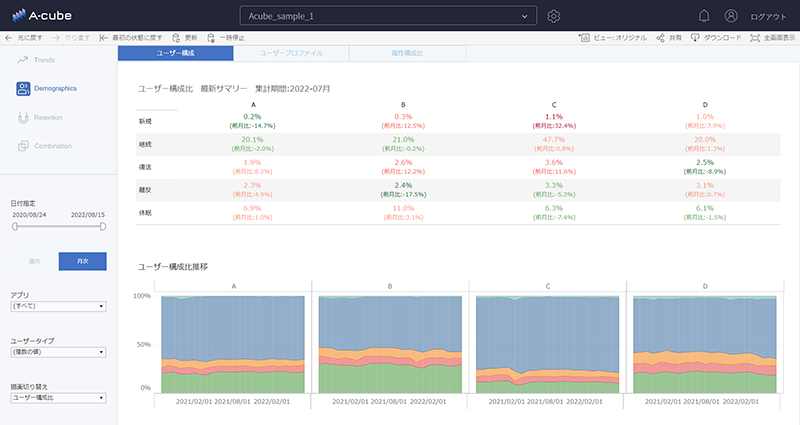The width and height of the screenshot is (800, 425).
Task: Switch to 属性構成比 tab
Action: 405,52
